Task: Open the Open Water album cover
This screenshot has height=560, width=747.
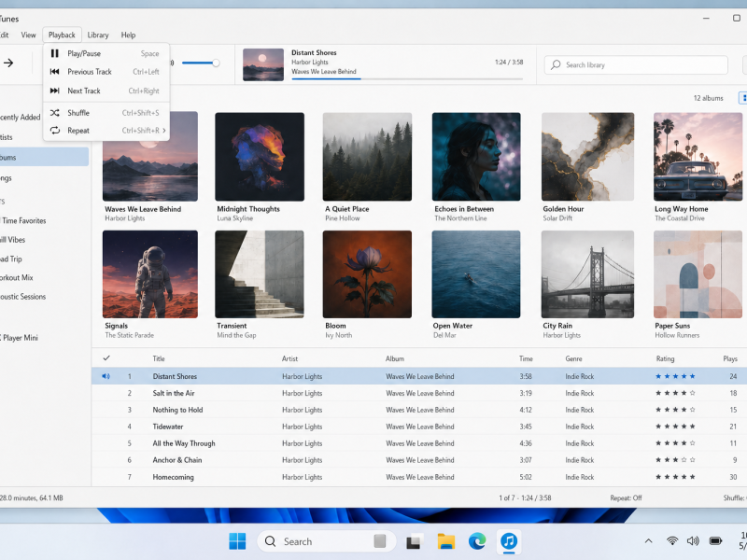Action: 476,274
